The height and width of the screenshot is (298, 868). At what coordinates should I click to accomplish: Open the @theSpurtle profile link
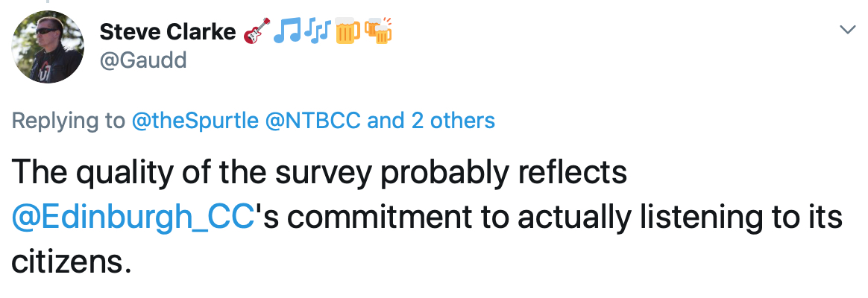click(x=195, y=121)
